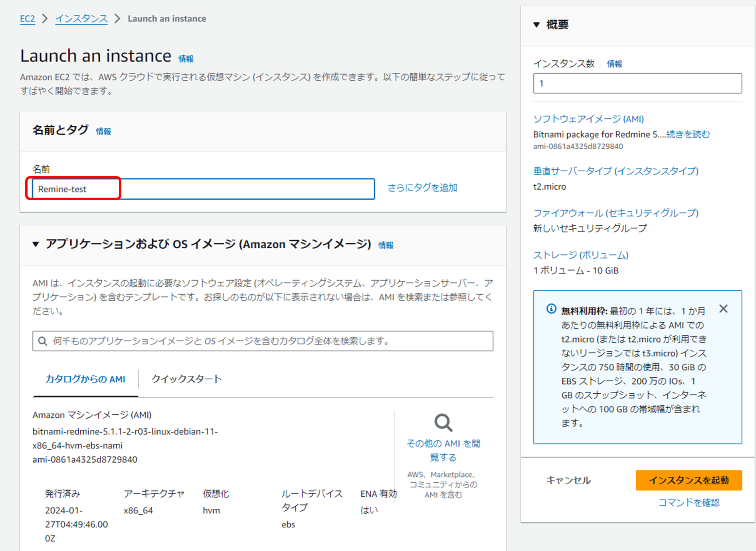The image size is (756, 551).
Task: Open インスタンス from the breadcrumb
Action: pos(81,18)
